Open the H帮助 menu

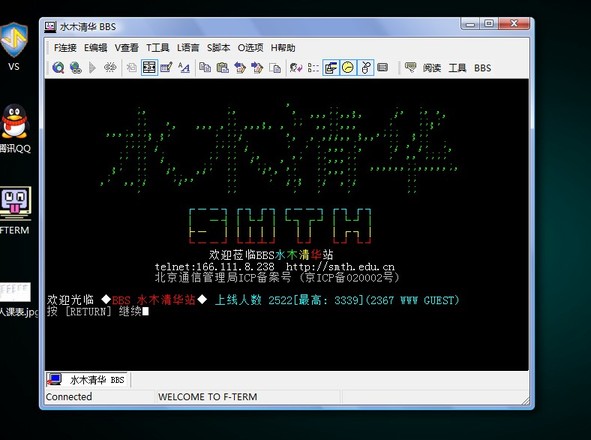coord(283,48)
